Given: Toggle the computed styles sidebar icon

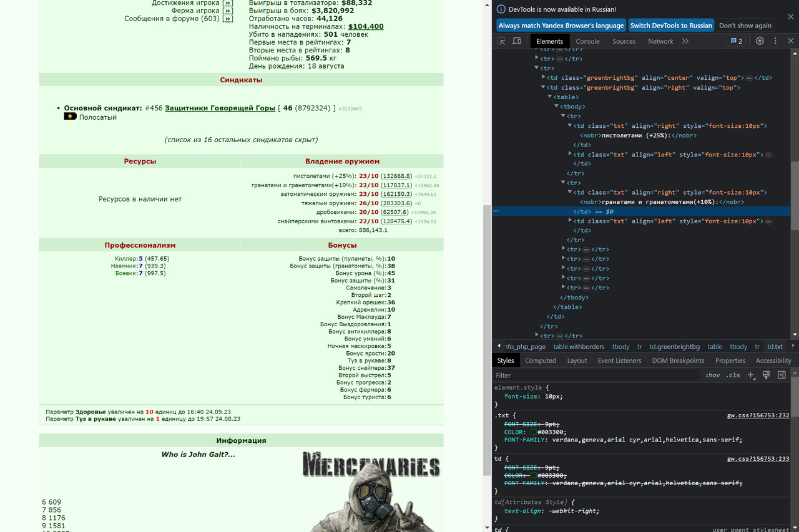Looking at the screenshot, I should coord(782,375).
